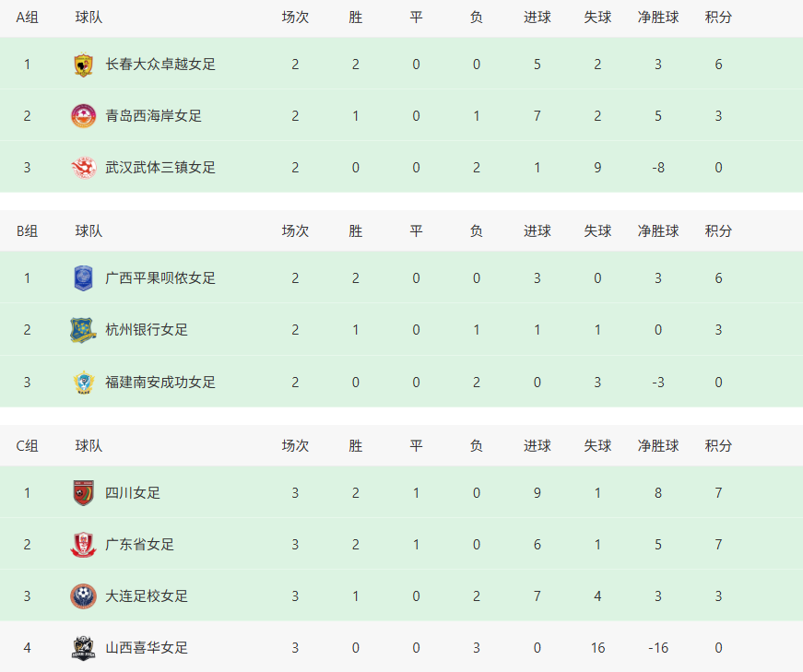Open the 青岛西海岸女足 team name link

[x=153, y=116]
